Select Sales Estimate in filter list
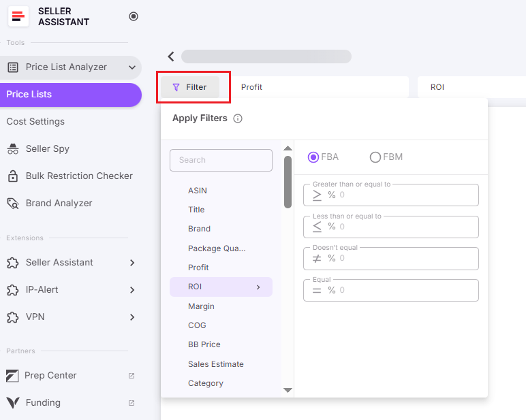The image size is (526, 420). tap(216, 364)
